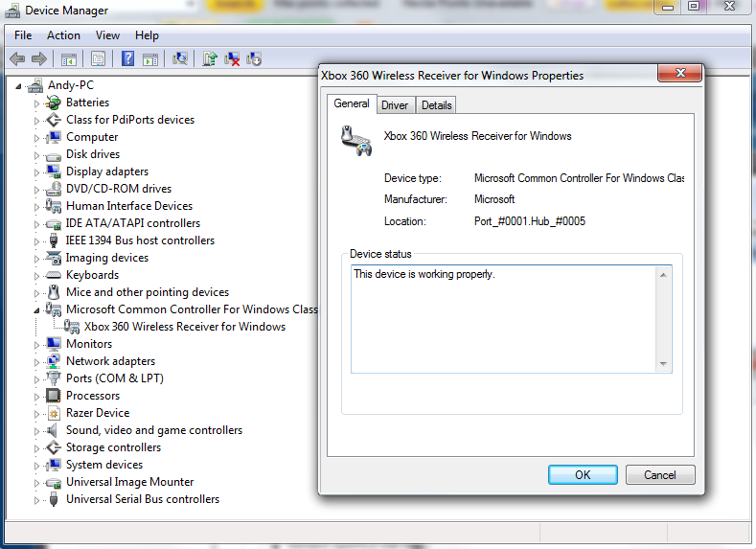Click the DVD/CD-ROM drives icon
Viewport: 756px width, 549px height.
(53, 189)
